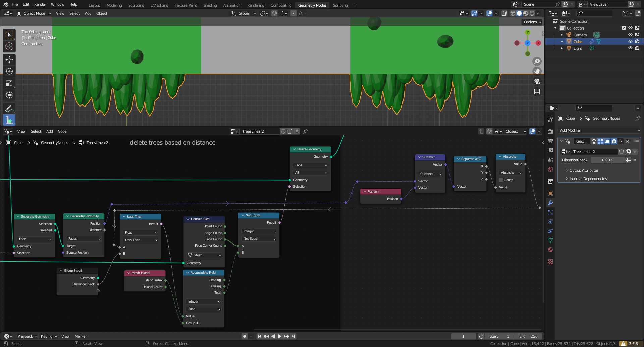The height and width of the screenshot is (347, 644).
Task: Open Object Mode dropdown
Action: click(x=34, y=13)
